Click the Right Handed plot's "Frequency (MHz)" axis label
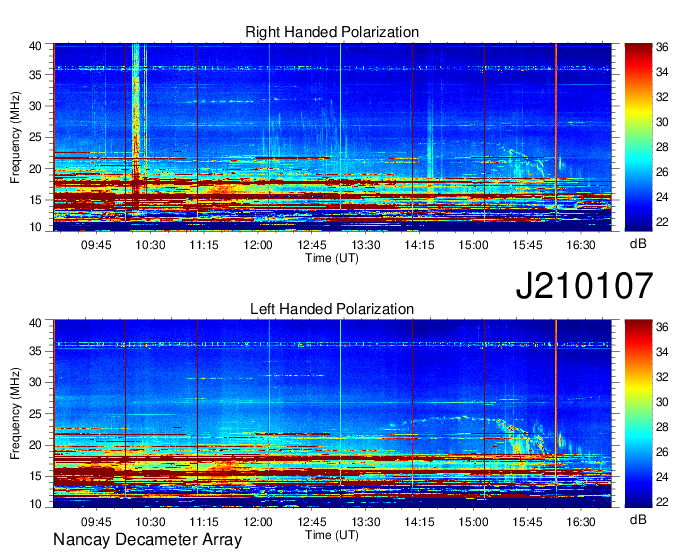Image resolution: width=680 pixels, height=552 pixels. 15,137
